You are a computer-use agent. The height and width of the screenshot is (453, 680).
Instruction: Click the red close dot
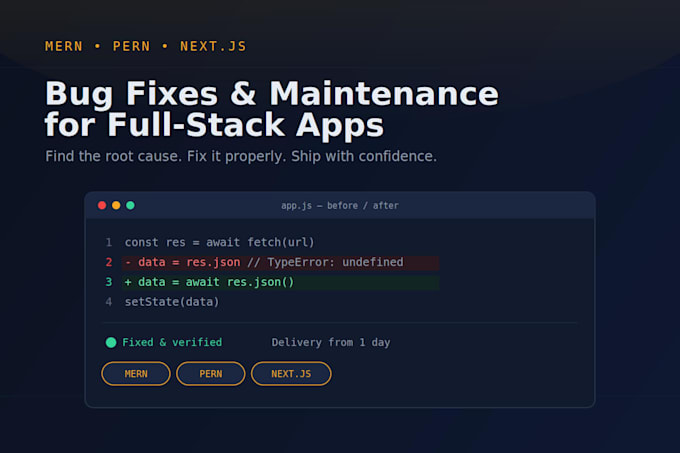[102, 205]
